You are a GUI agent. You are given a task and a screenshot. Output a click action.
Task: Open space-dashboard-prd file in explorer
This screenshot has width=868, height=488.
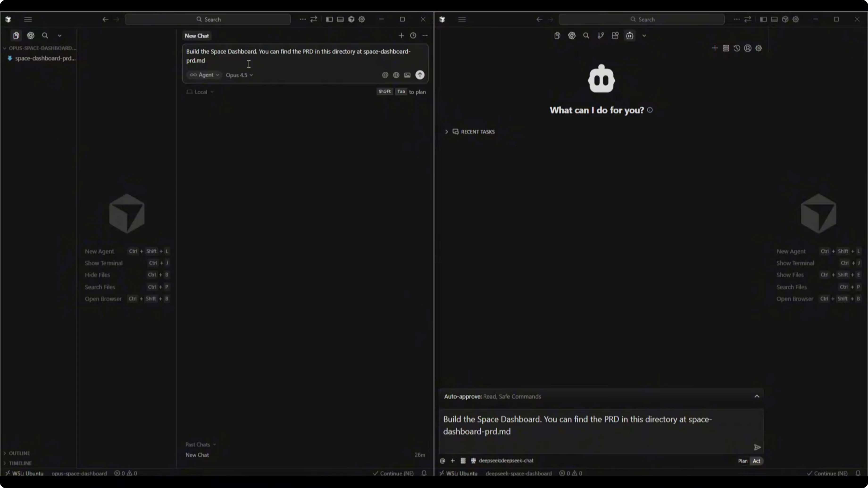[45, 58]
